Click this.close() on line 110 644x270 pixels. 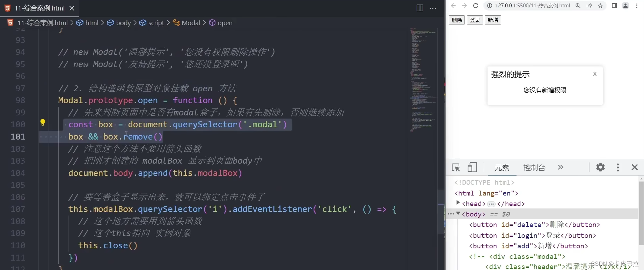(x=108, y=246)
